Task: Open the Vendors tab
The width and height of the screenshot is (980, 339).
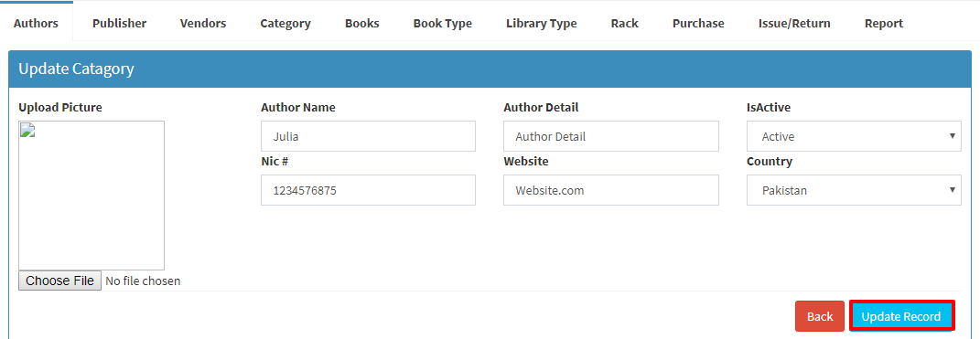Action: click(x=203, y=23)
